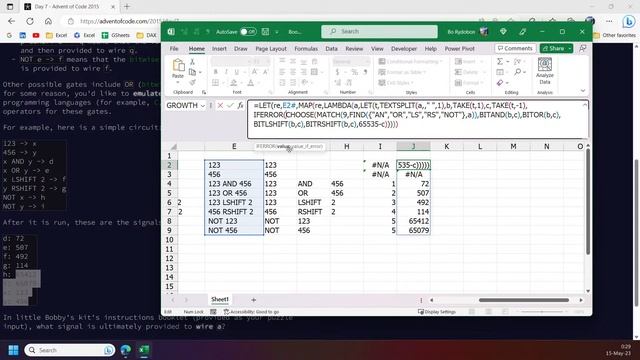Click the people icon right of Share button

coord(582,48)
